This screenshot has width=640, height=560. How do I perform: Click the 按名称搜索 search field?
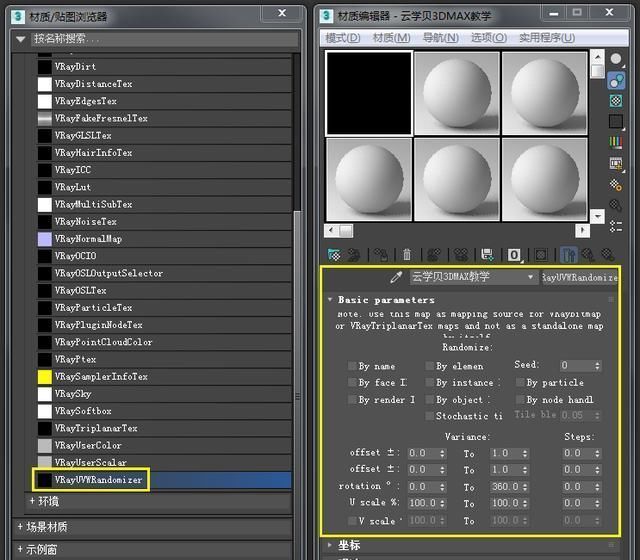164,39
